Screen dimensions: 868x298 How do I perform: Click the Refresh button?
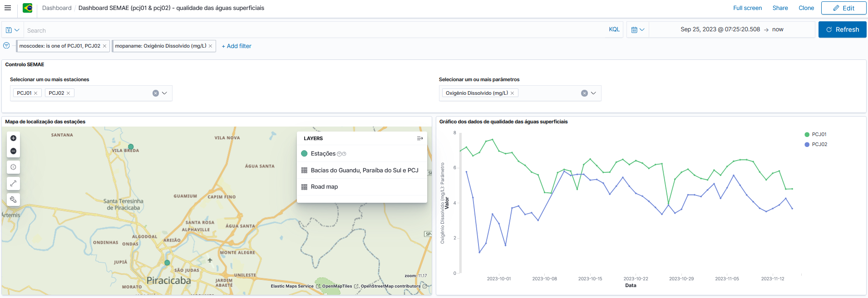coord(842,29)
